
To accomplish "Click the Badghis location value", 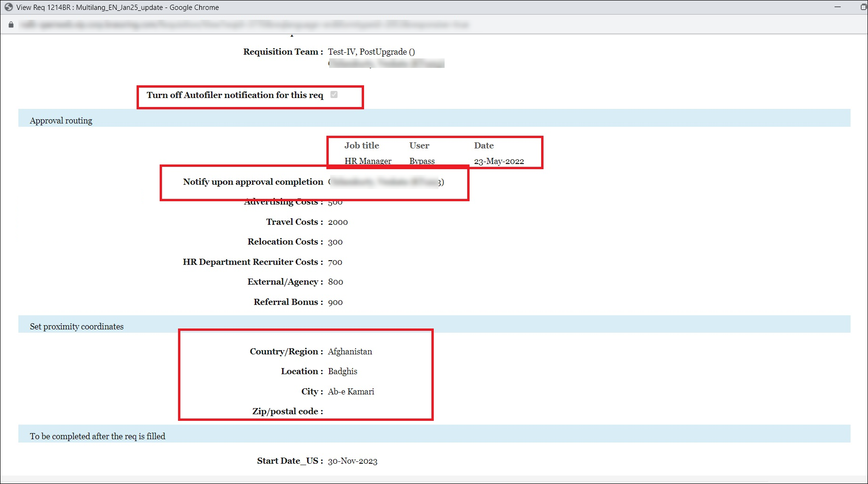I will [342, 371].
